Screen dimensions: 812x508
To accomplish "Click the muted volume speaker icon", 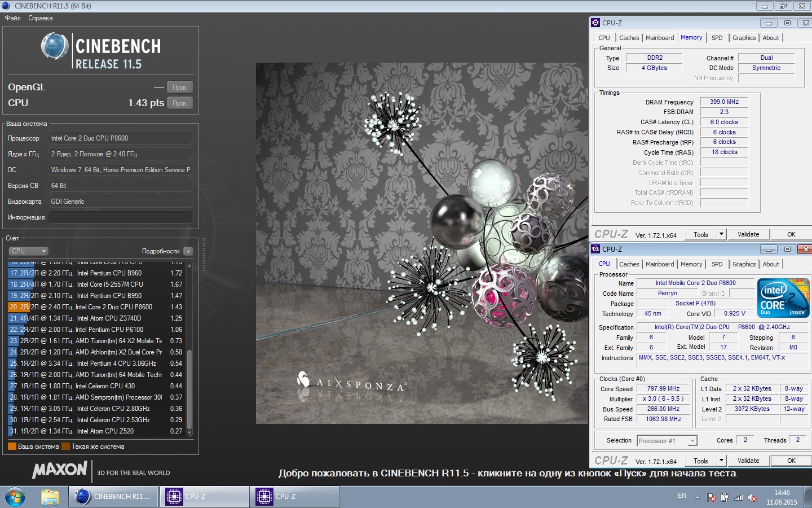I will (752, 497).
